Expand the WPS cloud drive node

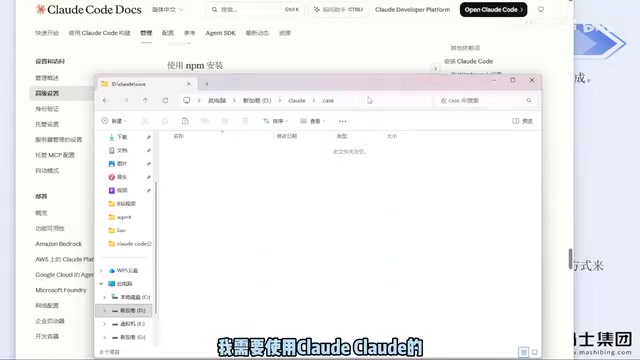click(101, 271)
